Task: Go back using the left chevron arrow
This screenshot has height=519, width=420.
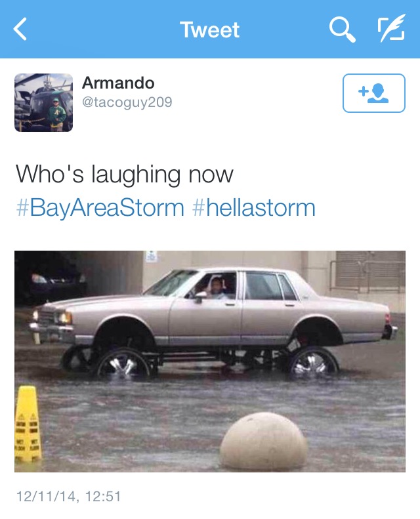Action: (20, 29)
